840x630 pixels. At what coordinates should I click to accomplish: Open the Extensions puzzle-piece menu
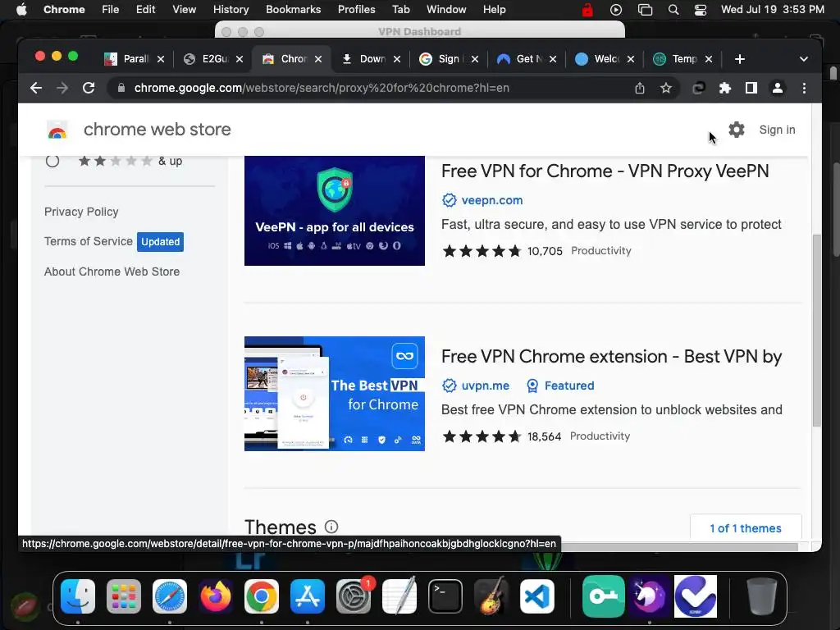pyautogui.click(x=725, y=88)
